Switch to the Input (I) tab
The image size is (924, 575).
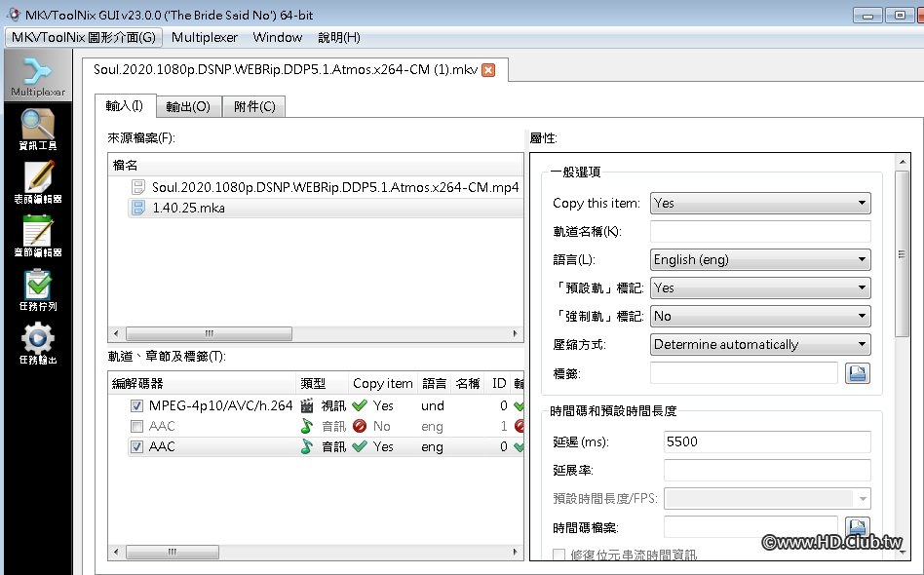point(125,106)
